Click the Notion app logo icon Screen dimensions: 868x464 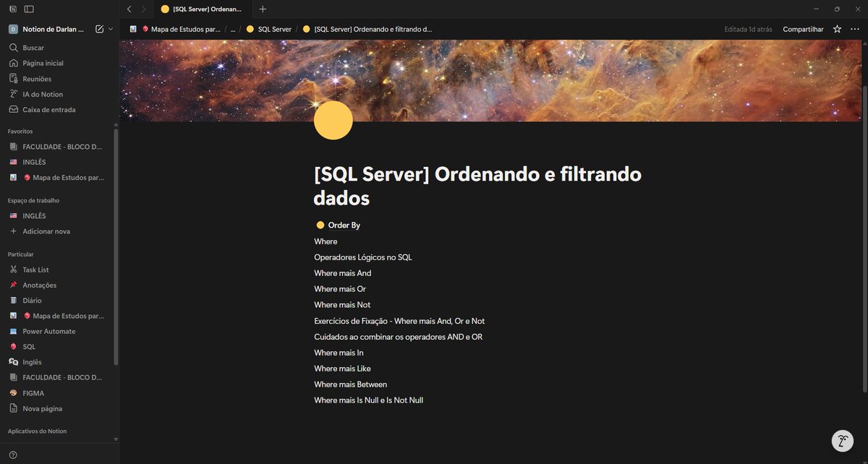(x=13, y=9)
